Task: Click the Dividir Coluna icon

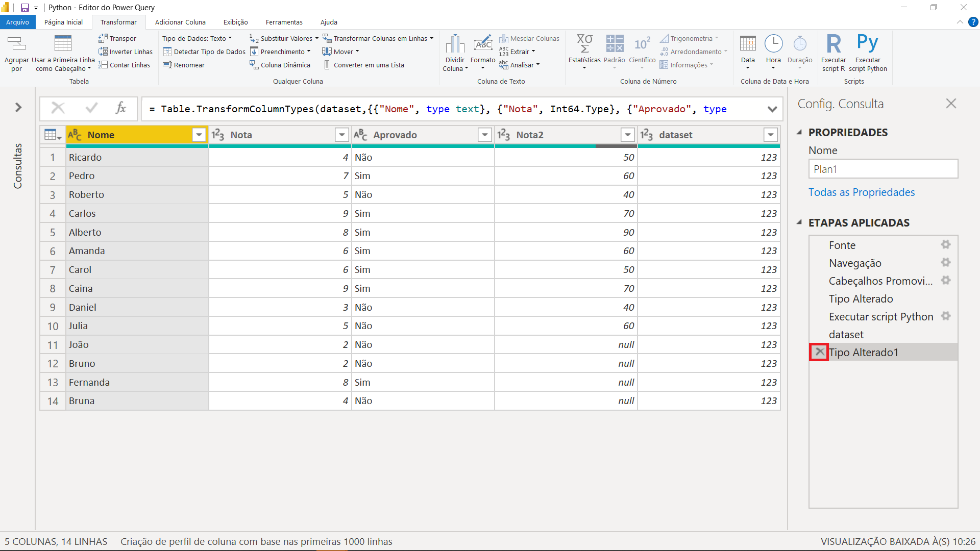Action: click(455, 45)
